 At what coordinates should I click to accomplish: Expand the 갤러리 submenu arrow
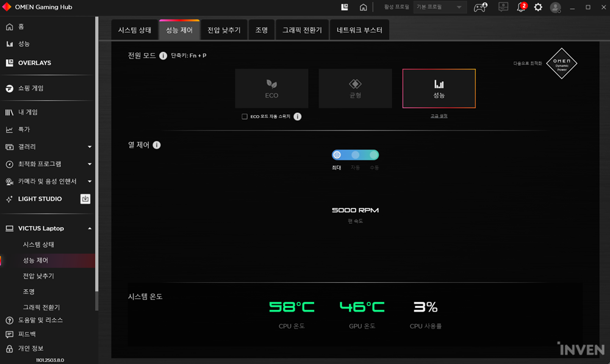(x=90, y=147)
